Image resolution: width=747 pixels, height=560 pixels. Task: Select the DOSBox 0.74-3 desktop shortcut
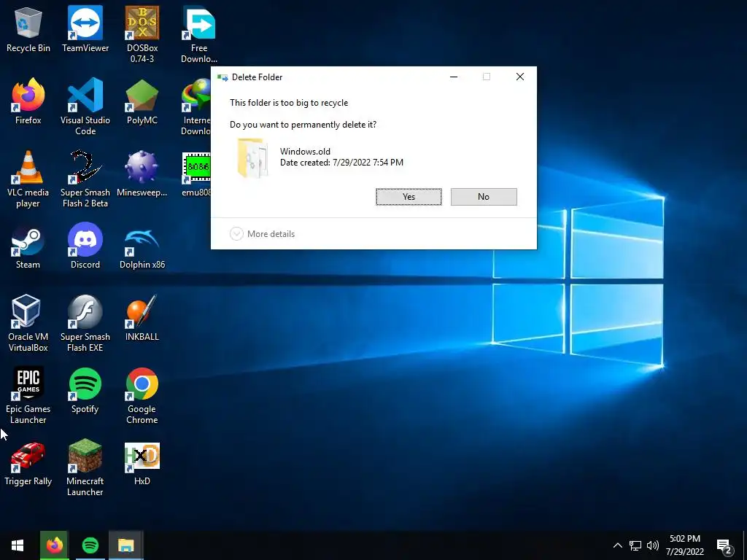(142, 34)
